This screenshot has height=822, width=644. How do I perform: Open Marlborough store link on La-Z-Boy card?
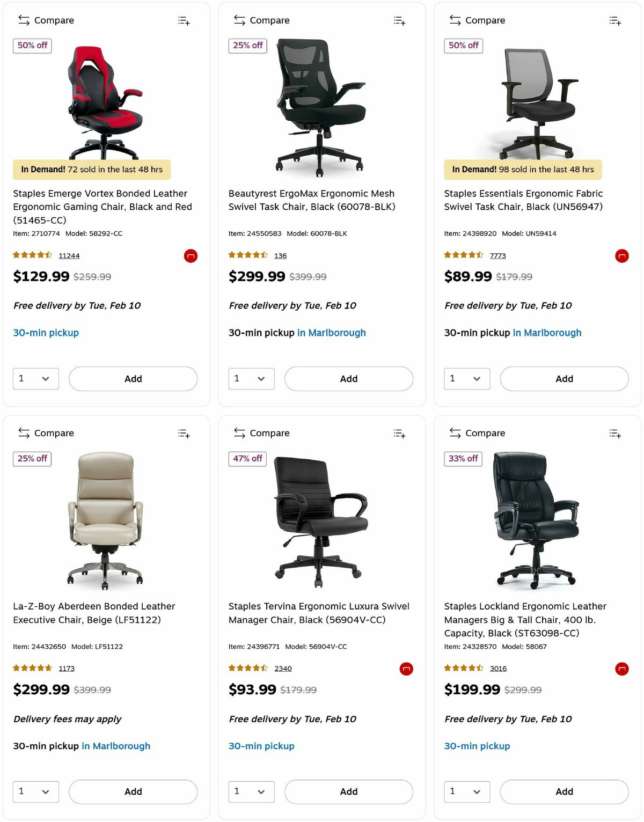point(116,746)
